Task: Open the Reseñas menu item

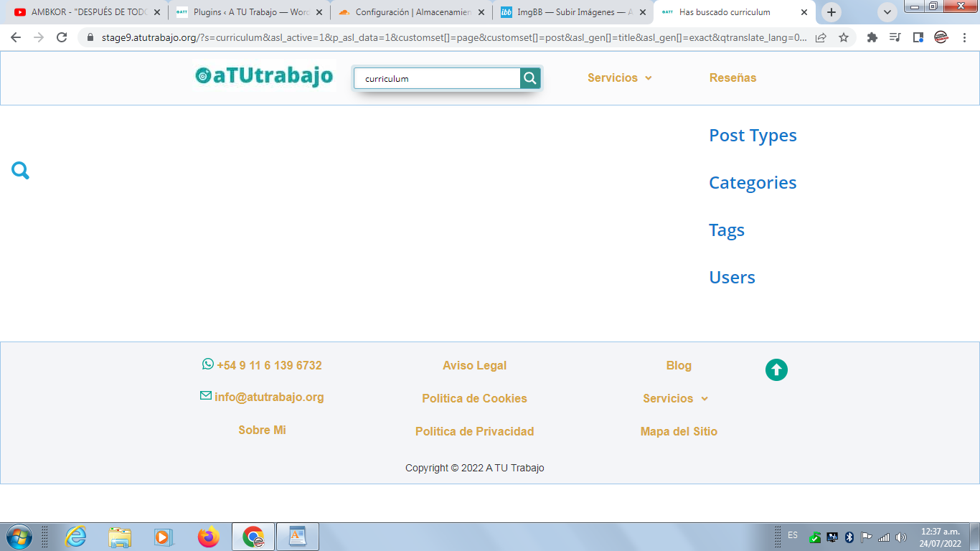Action: click(732, 78)
